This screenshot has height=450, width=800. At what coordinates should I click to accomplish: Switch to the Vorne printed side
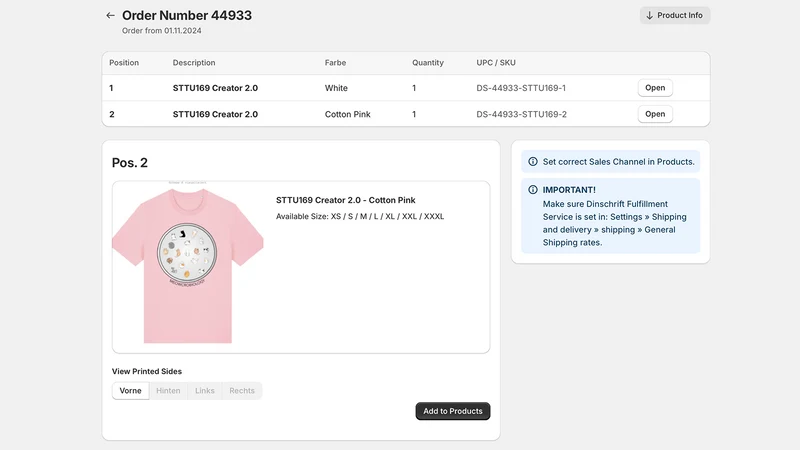(131, 390)
